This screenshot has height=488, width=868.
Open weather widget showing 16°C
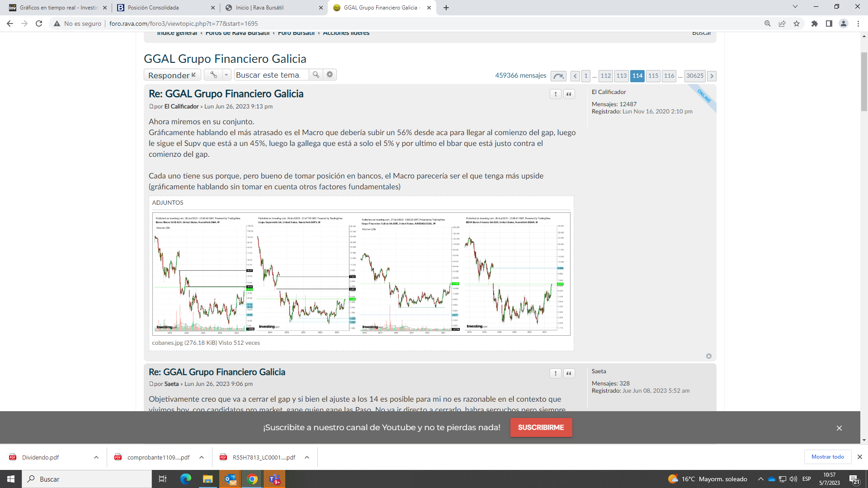pos(708,479)
